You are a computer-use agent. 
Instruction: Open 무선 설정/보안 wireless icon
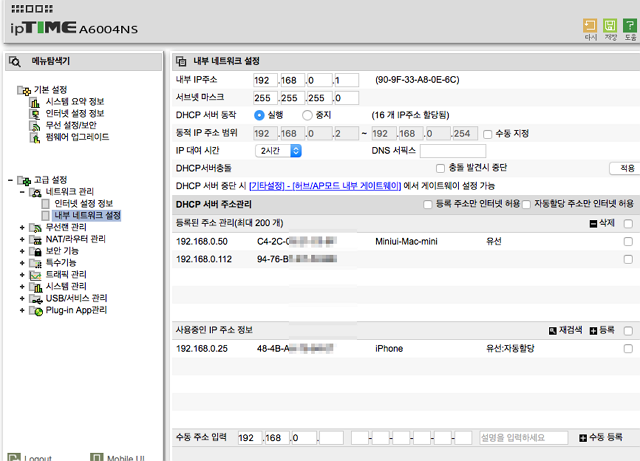coord(35,126)
